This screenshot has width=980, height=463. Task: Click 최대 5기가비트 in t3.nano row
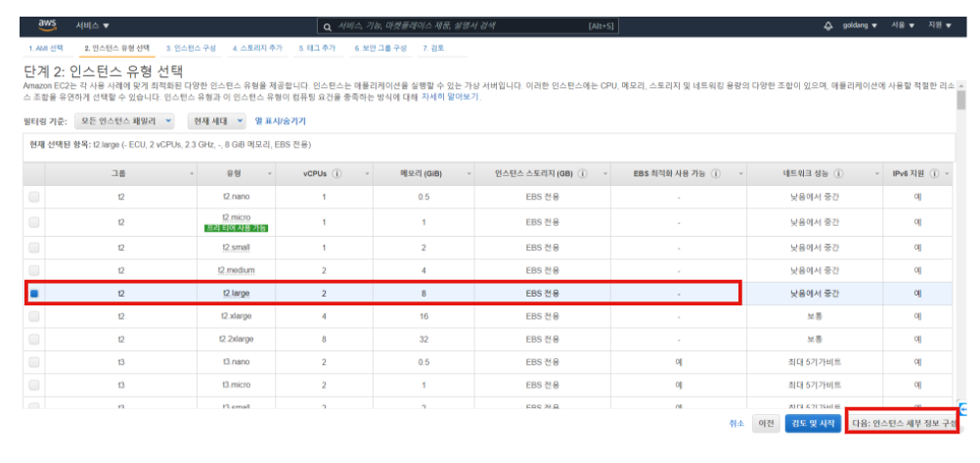[x=815, y=361]
